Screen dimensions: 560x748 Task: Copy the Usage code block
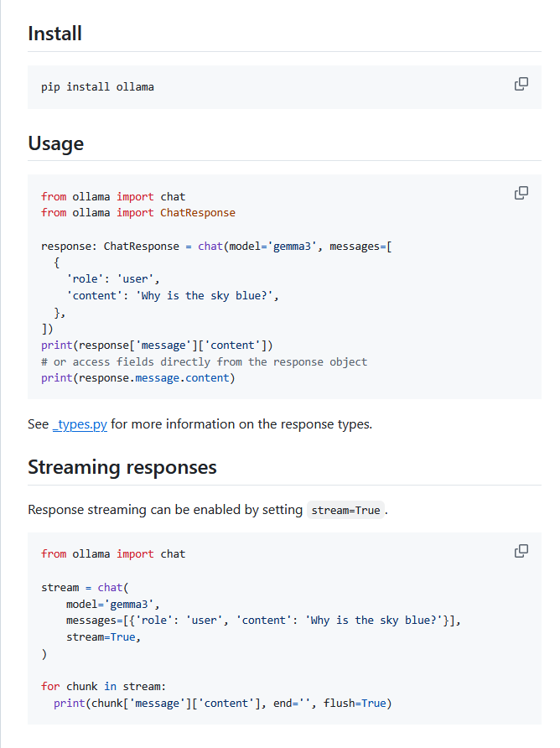[521, 193]
